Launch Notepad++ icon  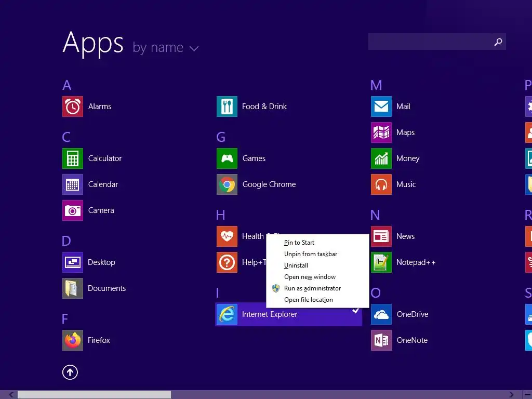pyautogui.click(x=381, y=262)
